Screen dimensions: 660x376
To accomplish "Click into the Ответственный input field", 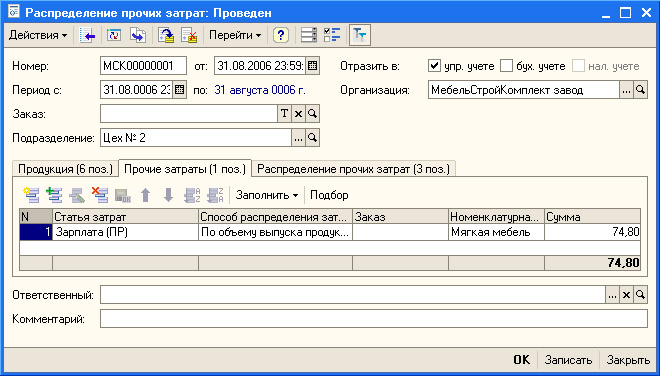I will pos(353,295).
